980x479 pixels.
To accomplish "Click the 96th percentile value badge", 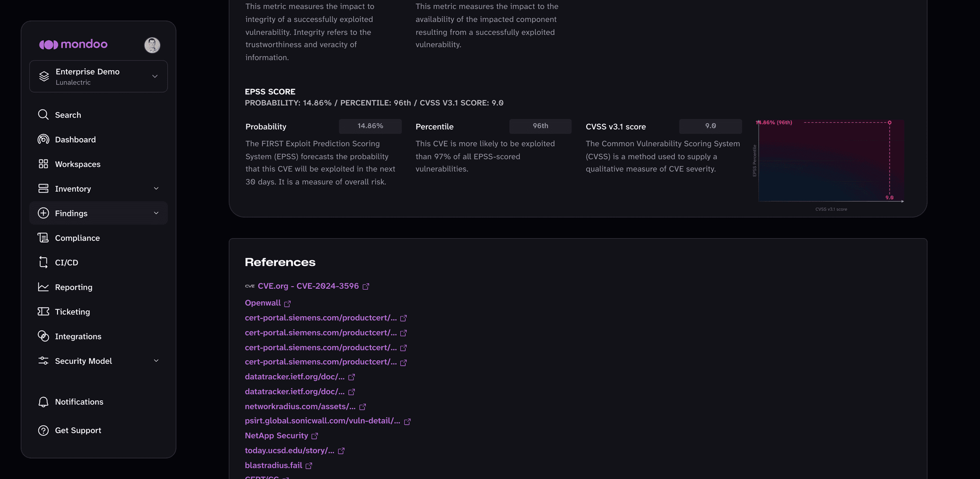I will click(540, 126).
